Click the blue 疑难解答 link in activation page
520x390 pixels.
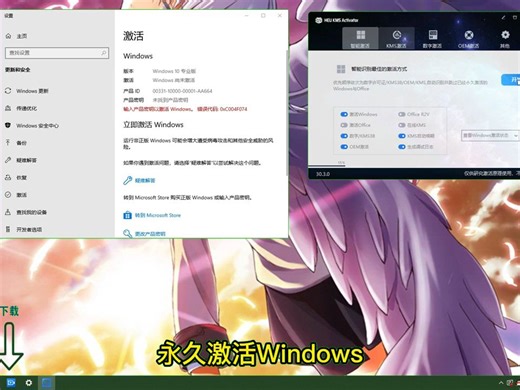tap(145, 180)
